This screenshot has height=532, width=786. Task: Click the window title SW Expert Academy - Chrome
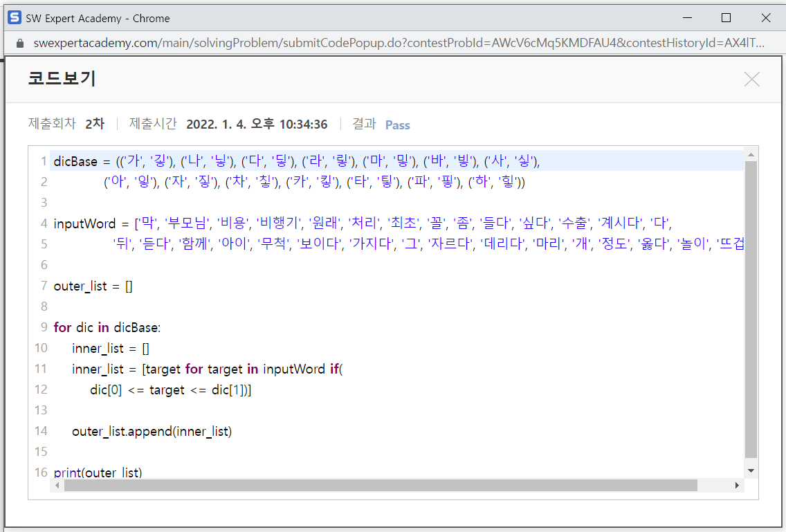coord(98,19)
